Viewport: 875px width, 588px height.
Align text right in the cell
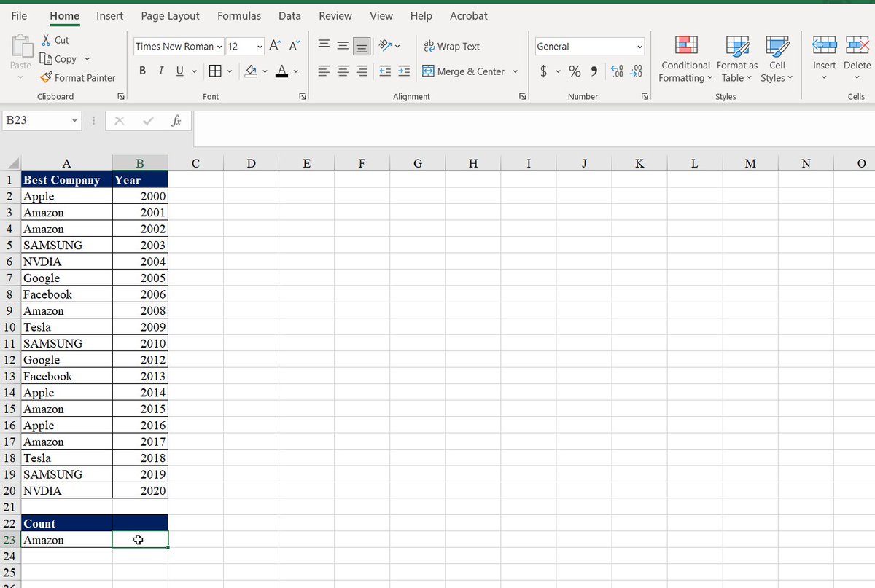[x=361, y=71]
